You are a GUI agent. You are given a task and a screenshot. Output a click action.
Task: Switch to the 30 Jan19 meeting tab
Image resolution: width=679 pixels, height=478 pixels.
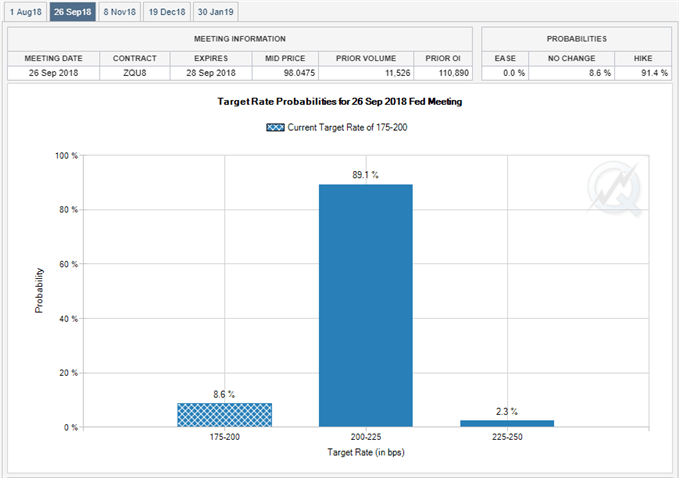click(216, 12)
